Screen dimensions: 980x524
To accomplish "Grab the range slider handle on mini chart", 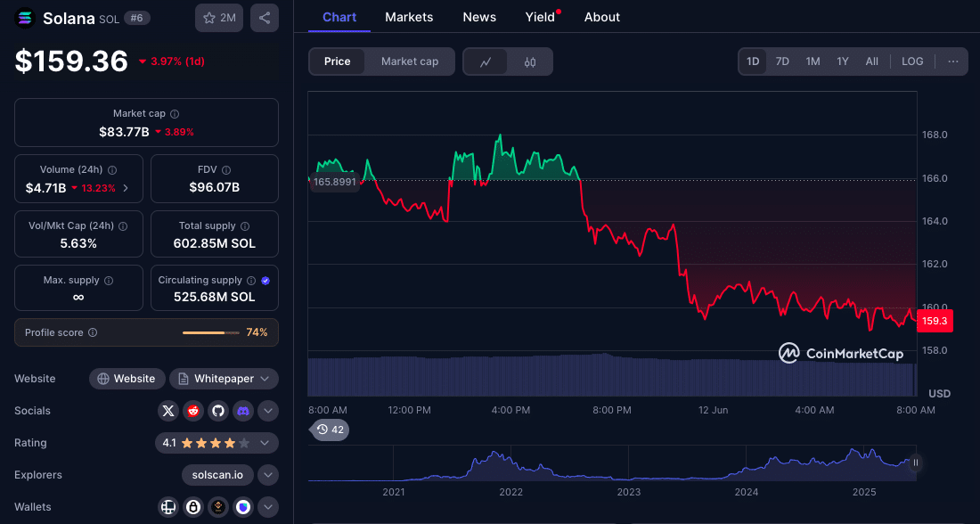I will 916,463.
